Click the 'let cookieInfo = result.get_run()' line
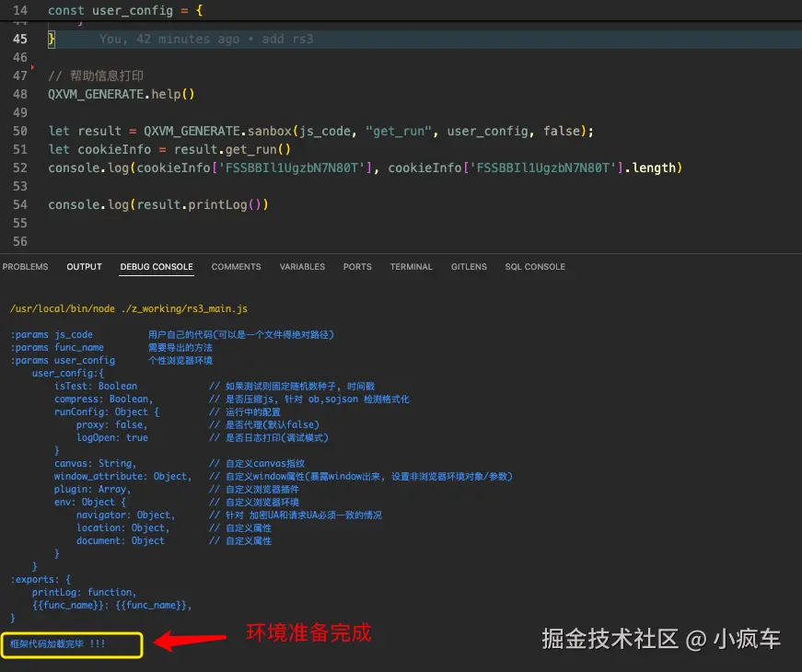 click(169, 149)
